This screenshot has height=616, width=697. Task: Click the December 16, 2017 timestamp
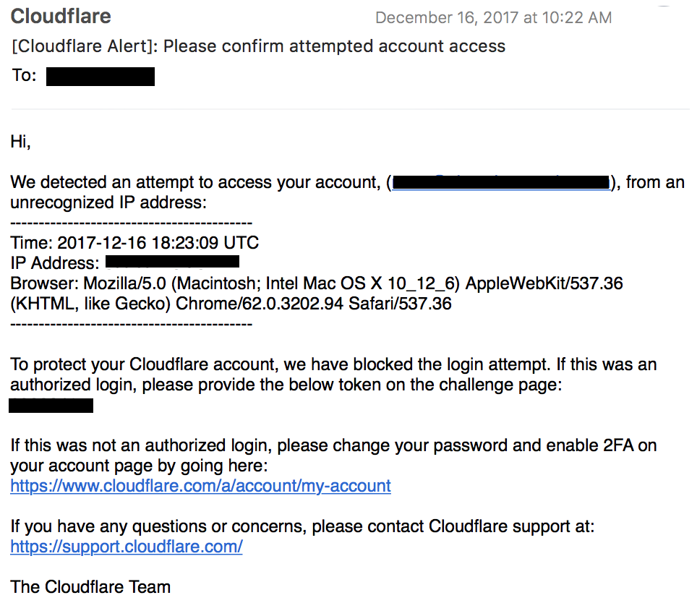point(493,18)
